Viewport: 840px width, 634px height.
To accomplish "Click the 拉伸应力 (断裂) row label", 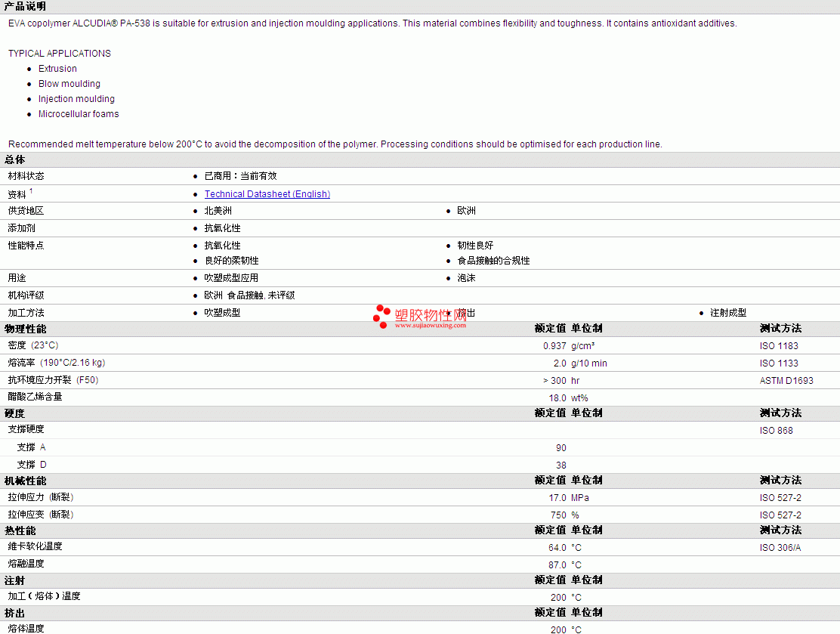I will tap(41, 497).
